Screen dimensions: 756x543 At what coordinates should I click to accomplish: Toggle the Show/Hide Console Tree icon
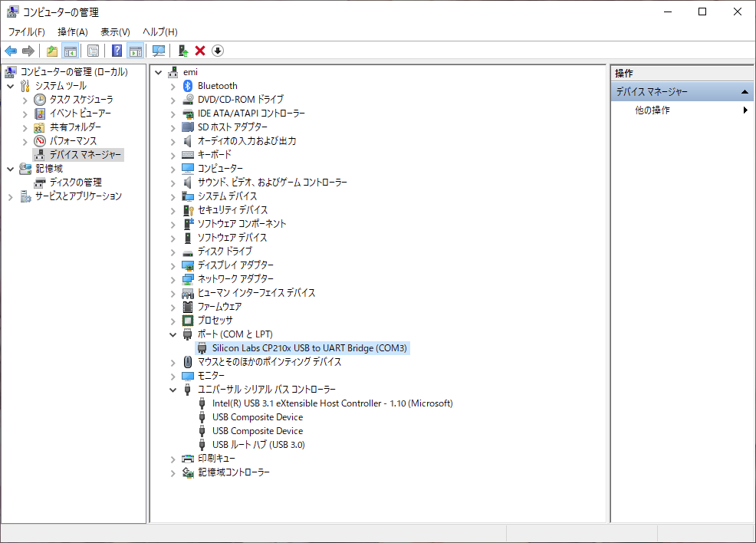pos(71,51)
